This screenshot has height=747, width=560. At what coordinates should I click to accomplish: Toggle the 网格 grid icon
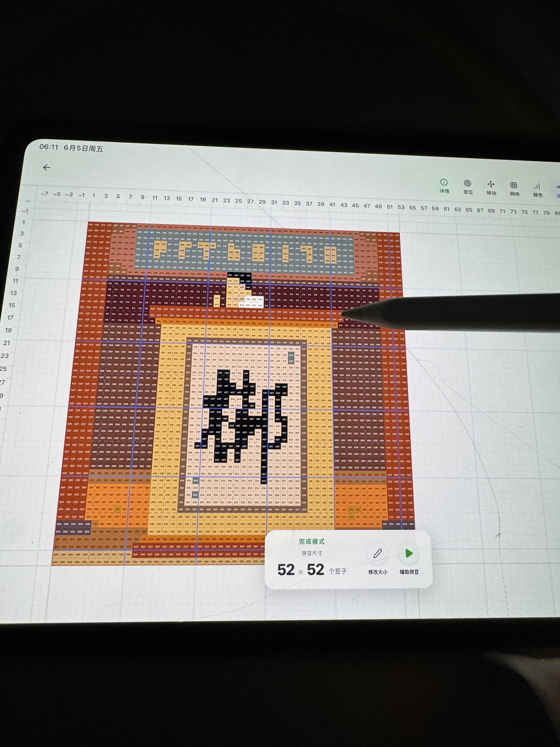pos(514,189)
